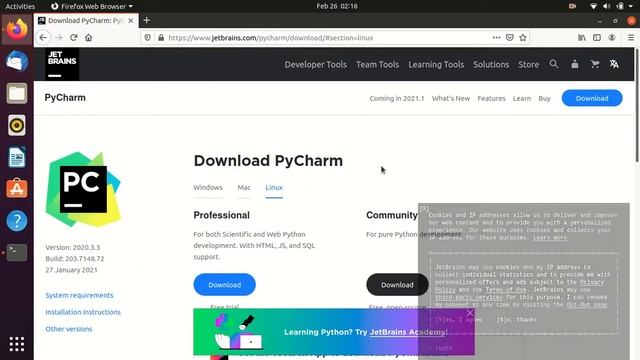
Task: Click Learn more in cookie notice
Action: coord(549,238)
